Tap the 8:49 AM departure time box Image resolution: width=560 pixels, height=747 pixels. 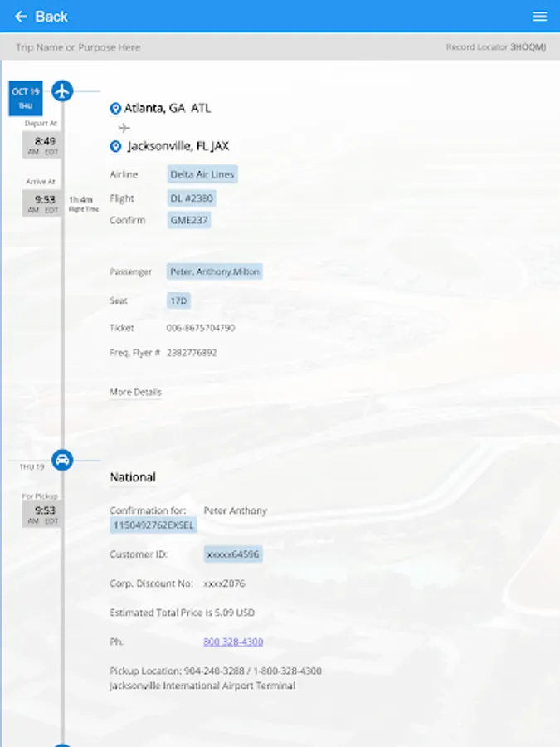(x=42, y=144)
